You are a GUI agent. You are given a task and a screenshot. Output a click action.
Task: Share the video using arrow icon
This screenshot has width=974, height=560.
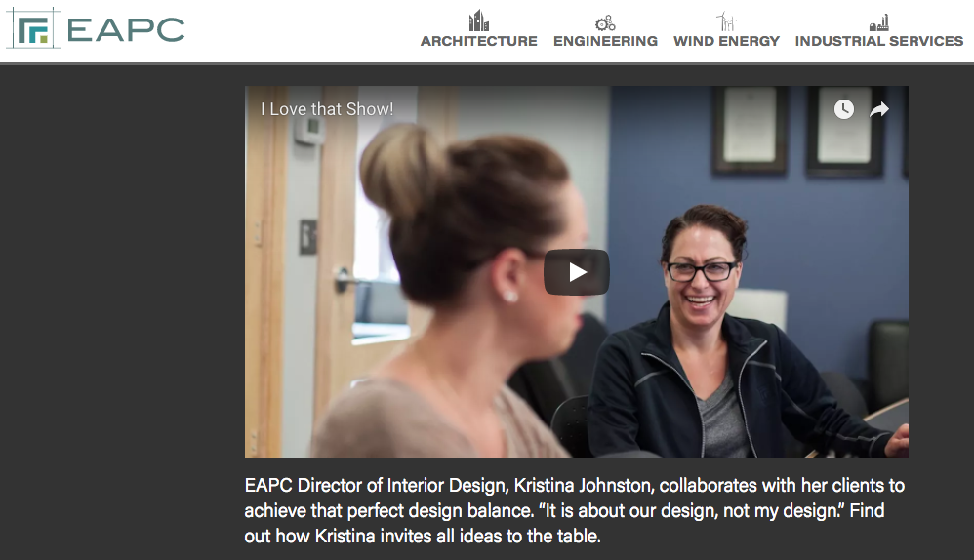(879, 109)
